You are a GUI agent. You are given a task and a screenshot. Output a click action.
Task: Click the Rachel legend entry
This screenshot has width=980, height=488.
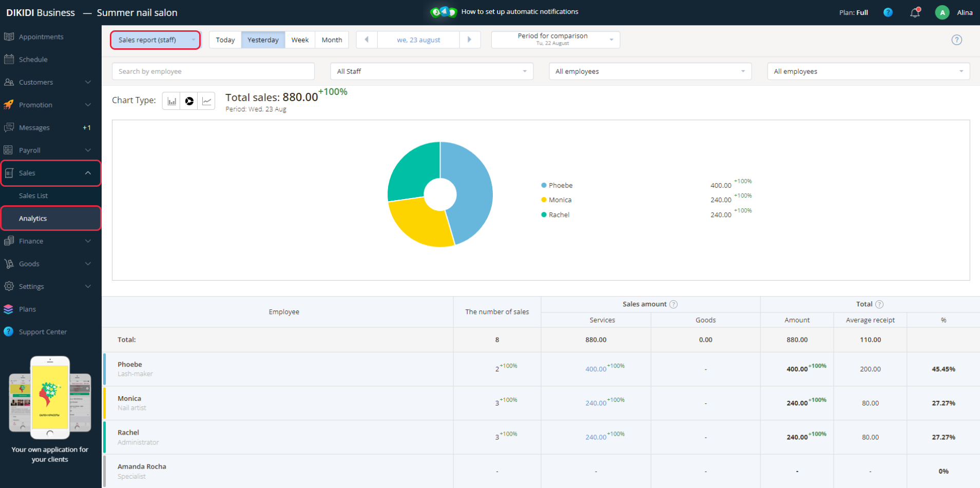pos(555,215)
